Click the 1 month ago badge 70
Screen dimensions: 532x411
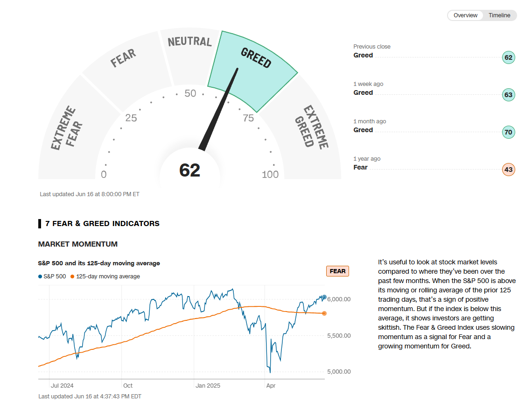pyautogui.click(x=508, y=133)
